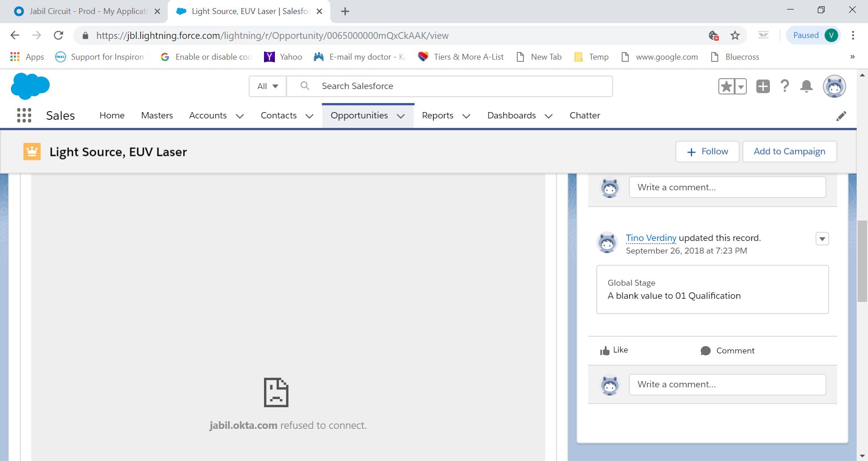
Task: Open the All search scope dropdown
Action: (x=268, y=86)
